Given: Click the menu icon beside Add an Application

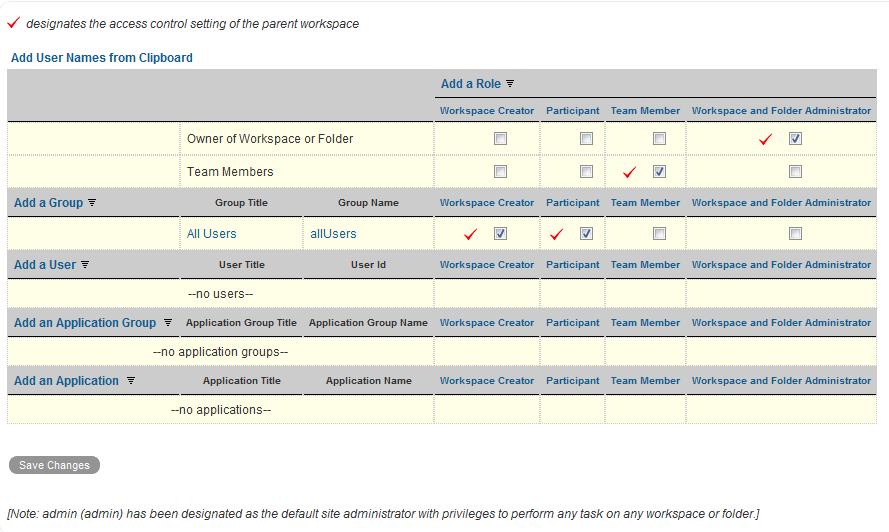Looking at the screenshot, I should pos(131,381).
